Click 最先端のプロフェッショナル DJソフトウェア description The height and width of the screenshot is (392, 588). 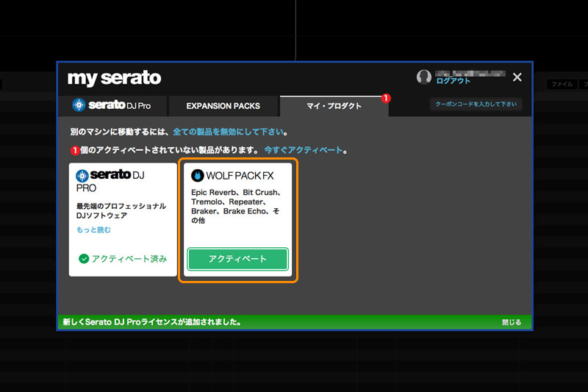point(121,211)
